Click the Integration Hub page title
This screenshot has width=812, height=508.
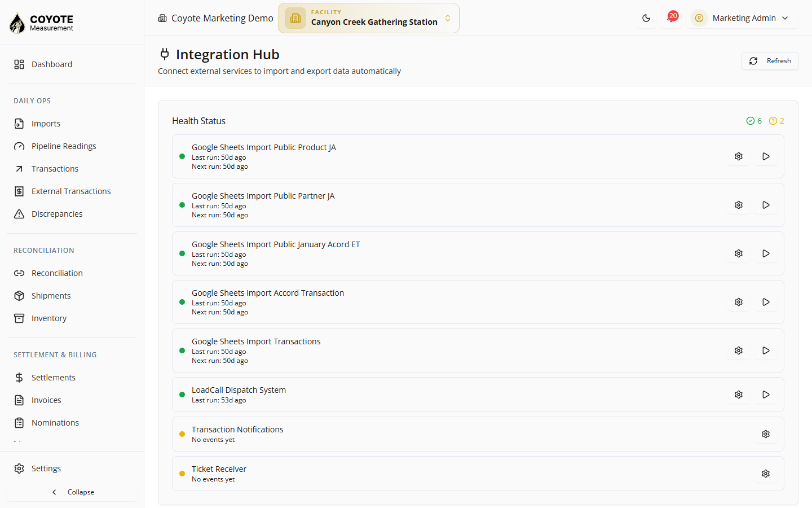227,54
